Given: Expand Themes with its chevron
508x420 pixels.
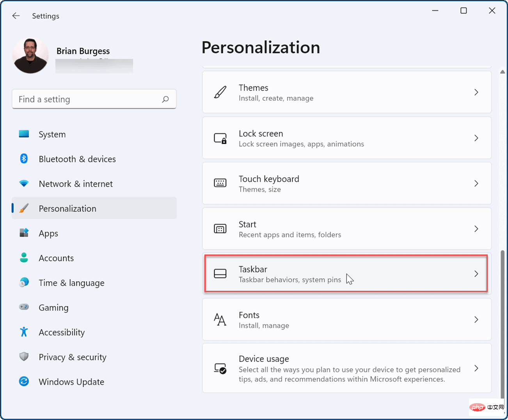Looking at the screenshot, I should (476, 93).
